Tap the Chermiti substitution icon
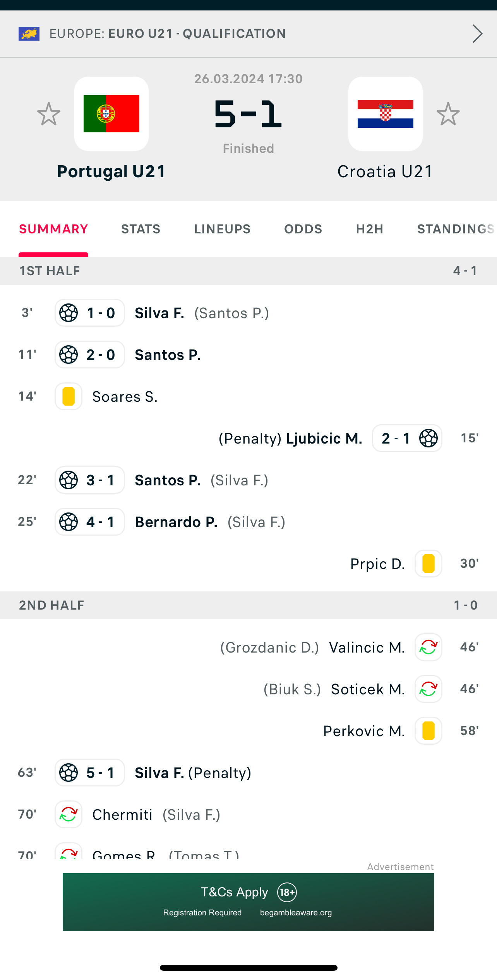 [69, 814]
